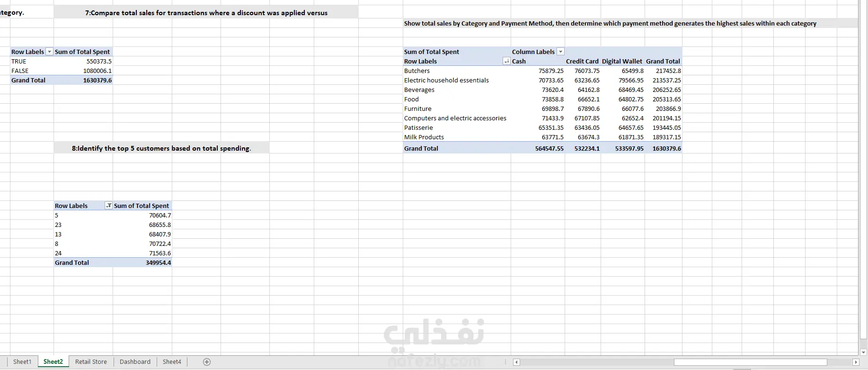This screenshot has width=868, height=370.
Task: Select Milk Products grand total 189317.15
Action: (664, 137)
